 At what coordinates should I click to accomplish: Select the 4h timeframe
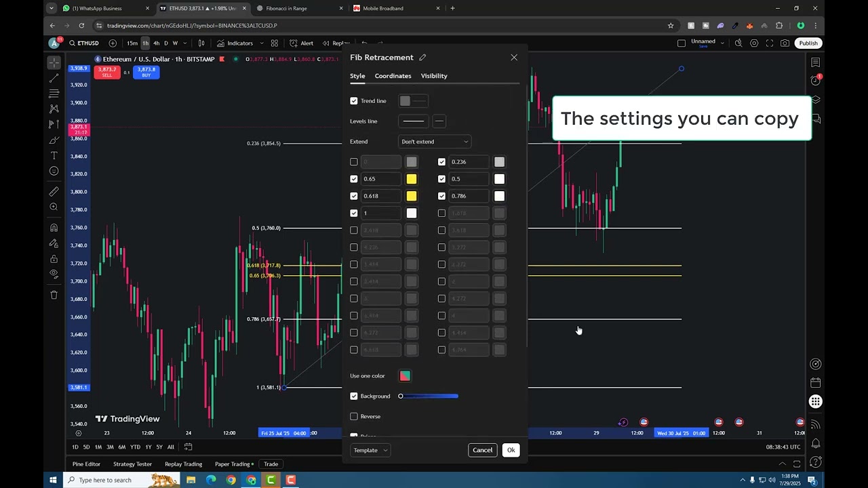click(156, 43)
